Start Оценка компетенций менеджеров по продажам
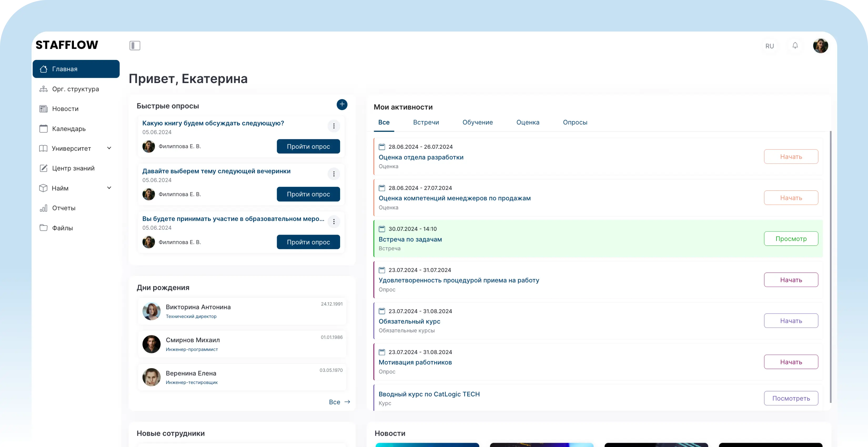Image resolution: width=868 pixels, height=447 pixels. [791, 198]
